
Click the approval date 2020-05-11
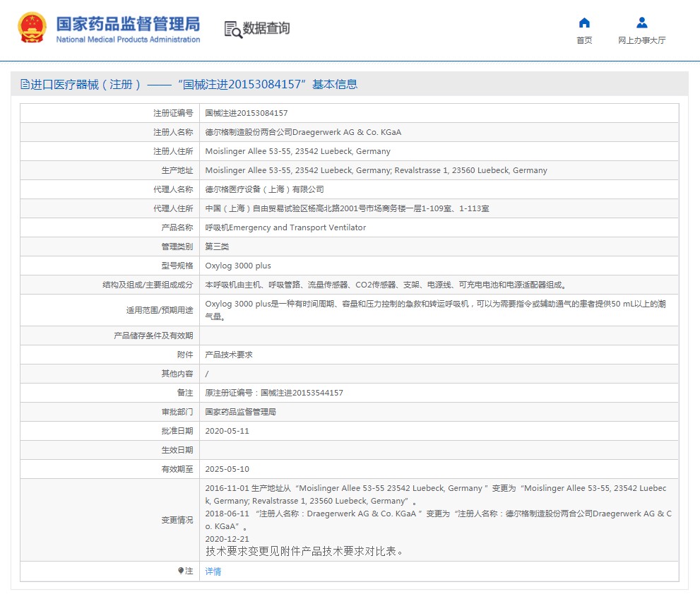click(227, 431)
